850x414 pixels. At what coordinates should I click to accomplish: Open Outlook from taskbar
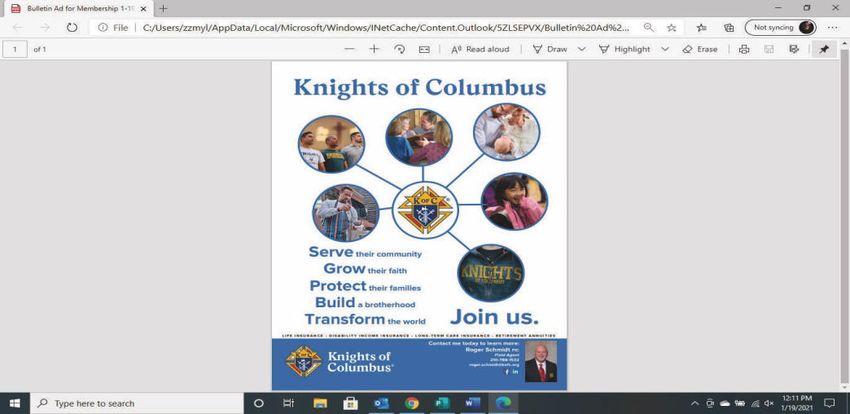[x=381, y=403]
